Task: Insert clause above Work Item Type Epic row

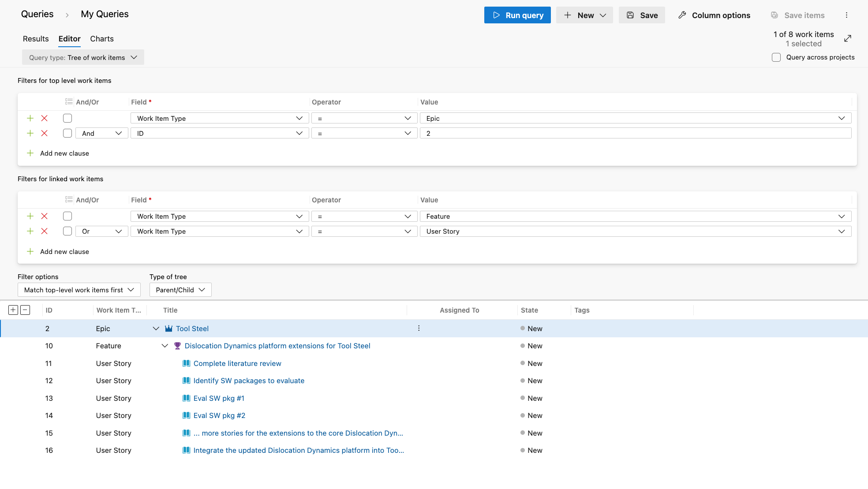Action: [30, 118]
